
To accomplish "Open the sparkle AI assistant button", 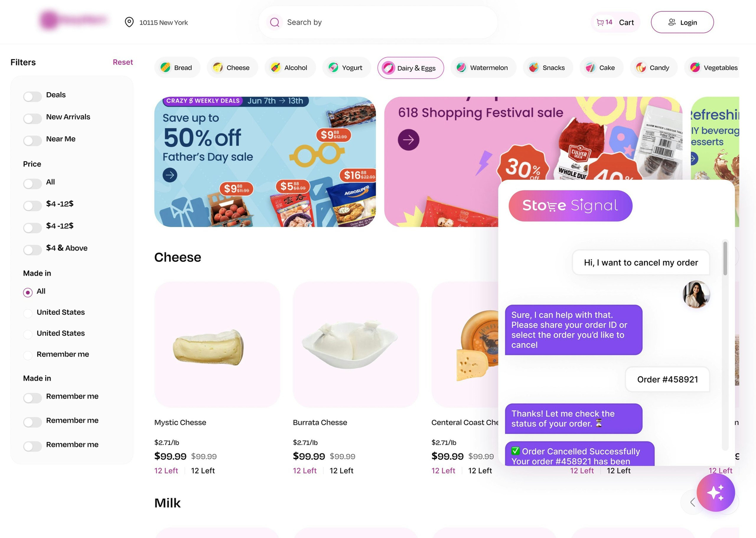I will pos(715,493).
